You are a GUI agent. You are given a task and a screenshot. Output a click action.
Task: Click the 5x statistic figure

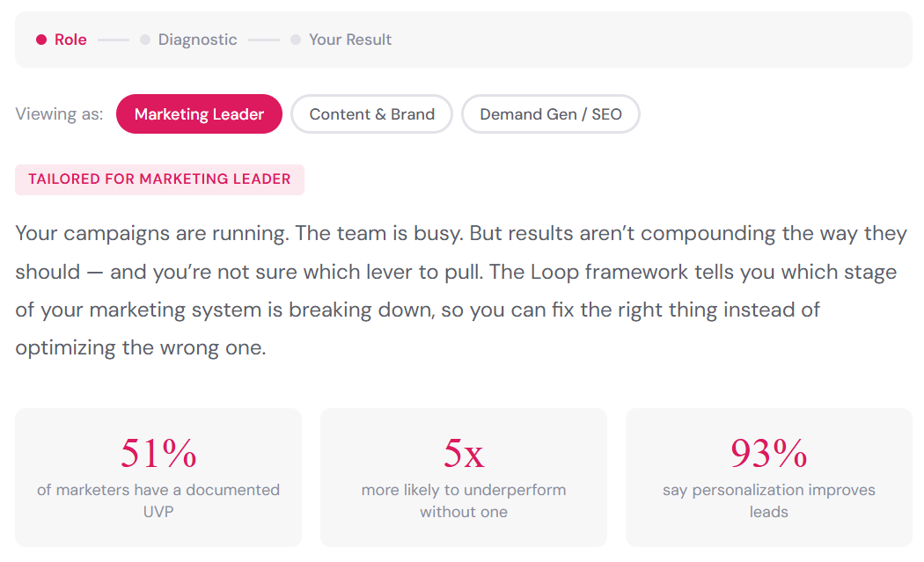coord(464,453)
